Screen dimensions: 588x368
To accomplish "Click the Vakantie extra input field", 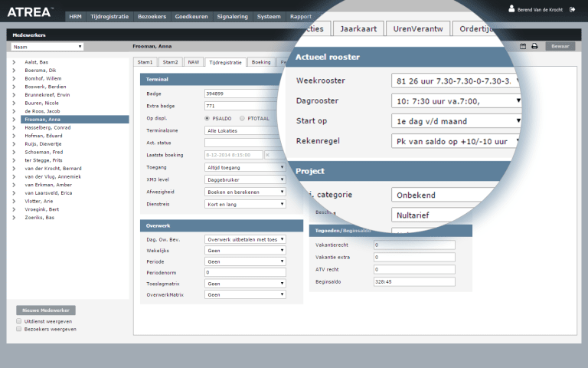I will click(414, 258).
